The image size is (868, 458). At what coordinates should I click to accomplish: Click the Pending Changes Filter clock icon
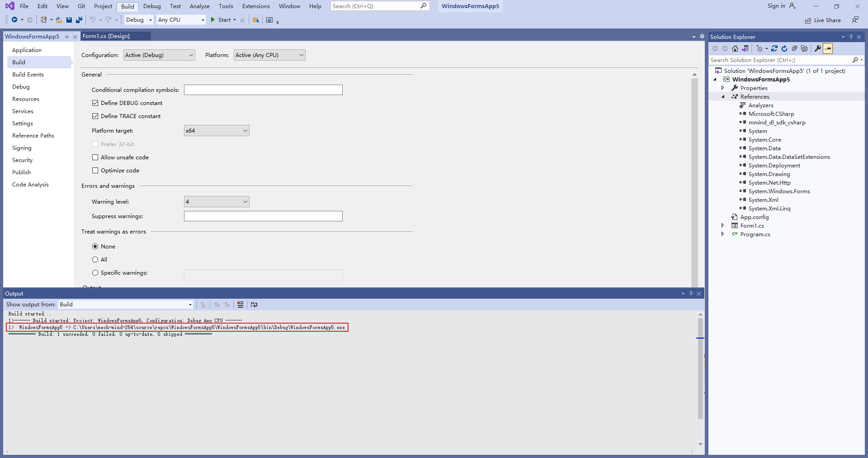tap(759, 48)
